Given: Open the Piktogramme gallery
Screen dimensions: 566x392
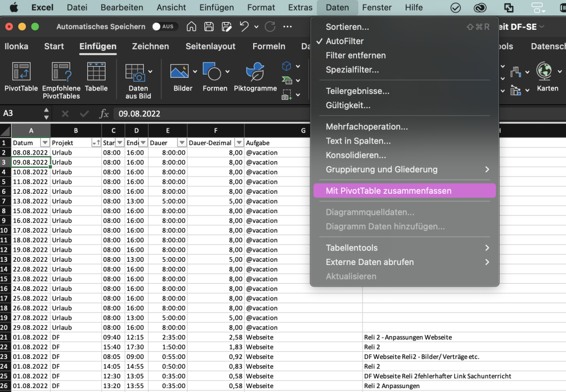Looking at the screenshot, I should click(255, 72).
